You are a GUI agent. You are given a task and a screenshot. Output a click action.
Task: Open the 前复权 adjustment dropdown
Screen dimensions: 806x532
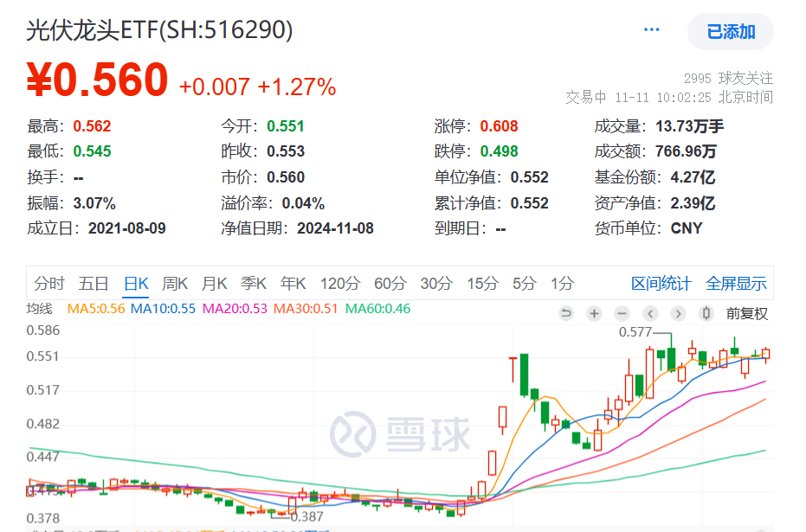[746, 314]
